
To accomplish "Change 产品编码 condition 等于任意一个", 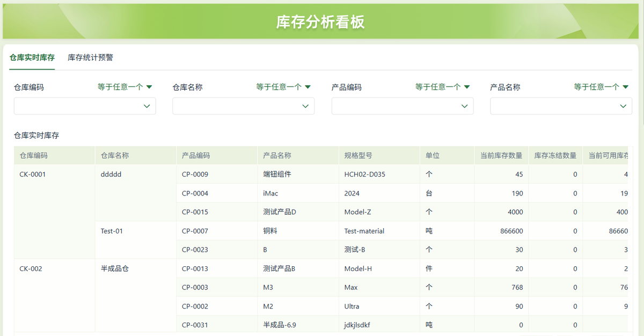I will [x=442, y=87].
